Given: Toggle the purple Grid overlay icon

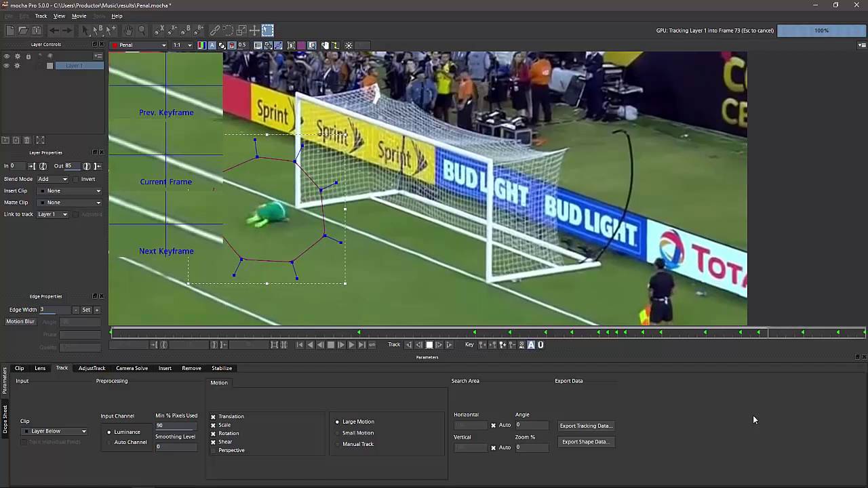Looking at the screenshot, I should (301, 45).
